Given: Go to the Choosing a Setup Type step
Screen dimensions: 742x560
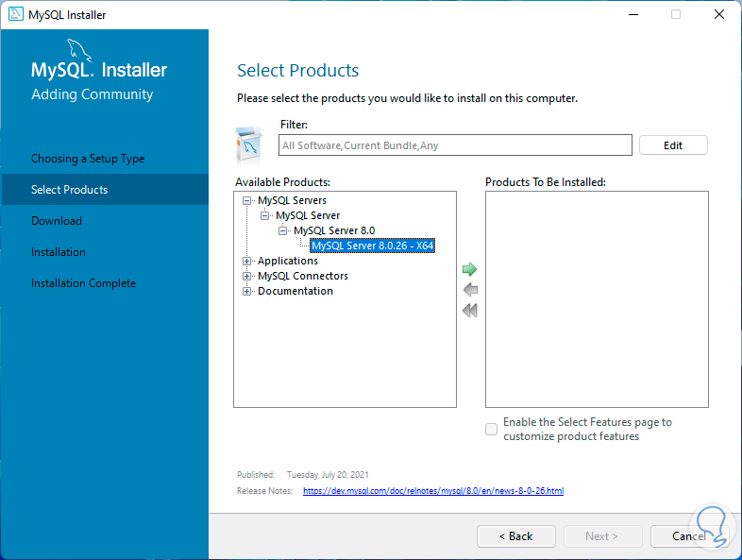Looking at the screenshot, I should 88,159.
